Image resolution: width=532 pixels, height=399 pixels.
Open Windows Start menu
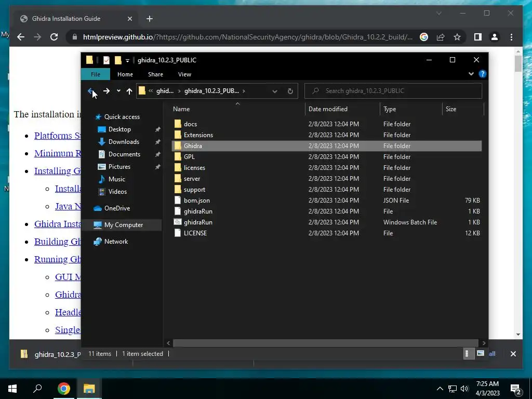12,389
